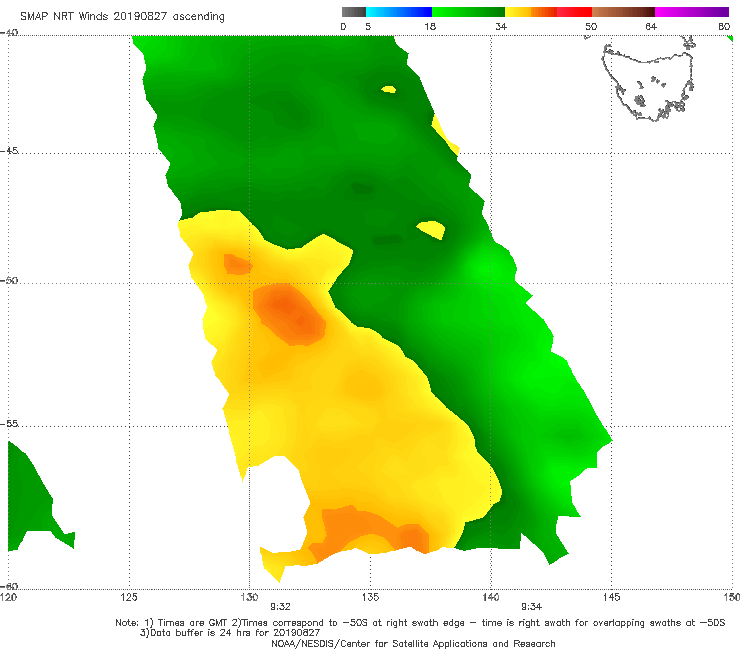Pick the yellow section of the wind color bar

518,12
